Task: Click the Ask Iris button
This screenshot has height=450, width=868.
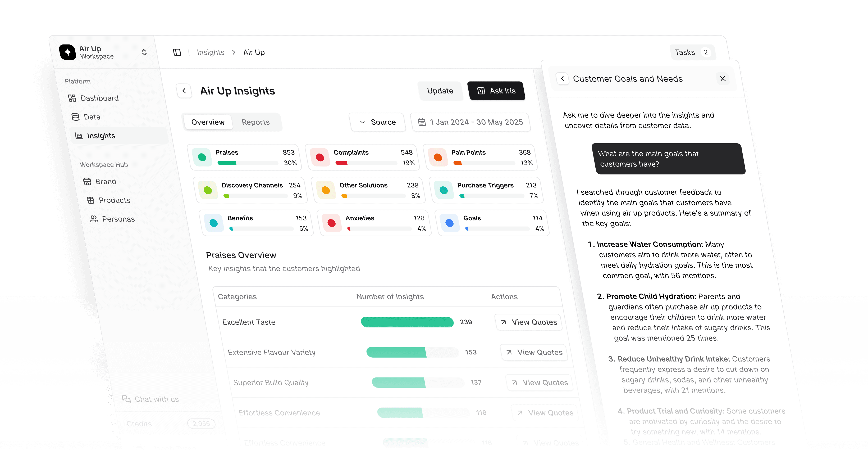Action: click(x=496, y=91)
